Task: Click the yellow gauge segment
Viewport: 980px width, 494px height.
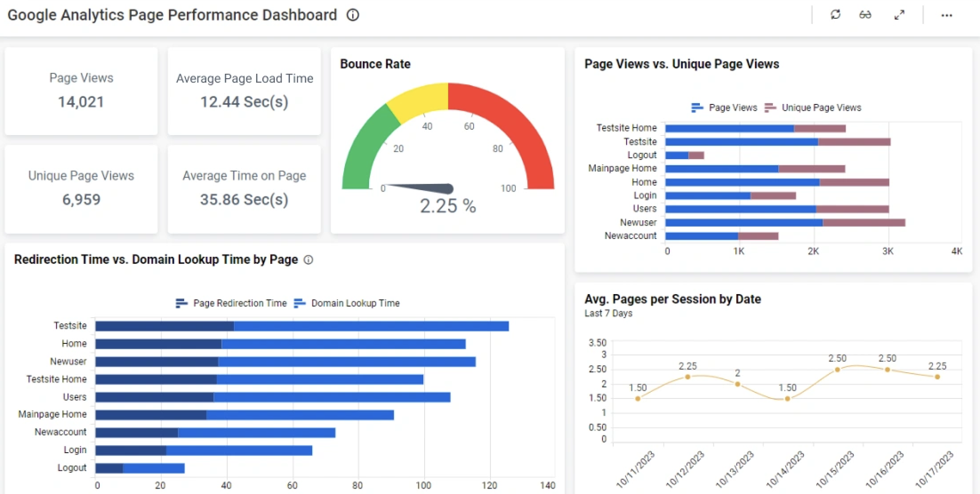Action: click(420, 100)
